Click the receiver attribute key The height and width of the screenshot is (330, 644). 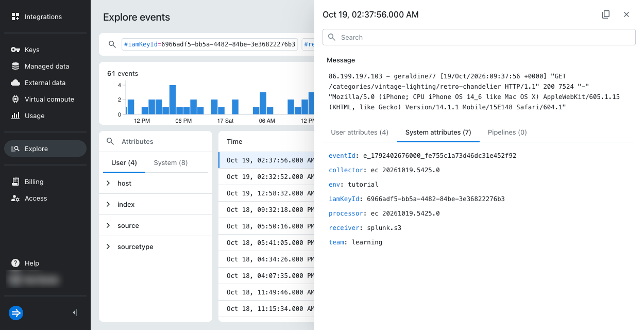tap(343, 228)
